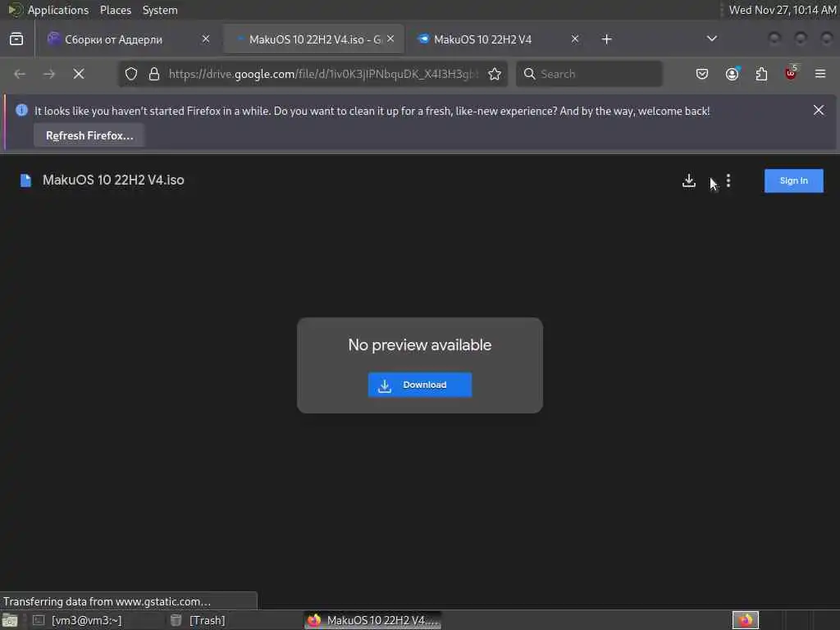Switch to the Сборки от Аддерли tab
The width and height of the screenshot is (840, 630).
coord(129,39)
